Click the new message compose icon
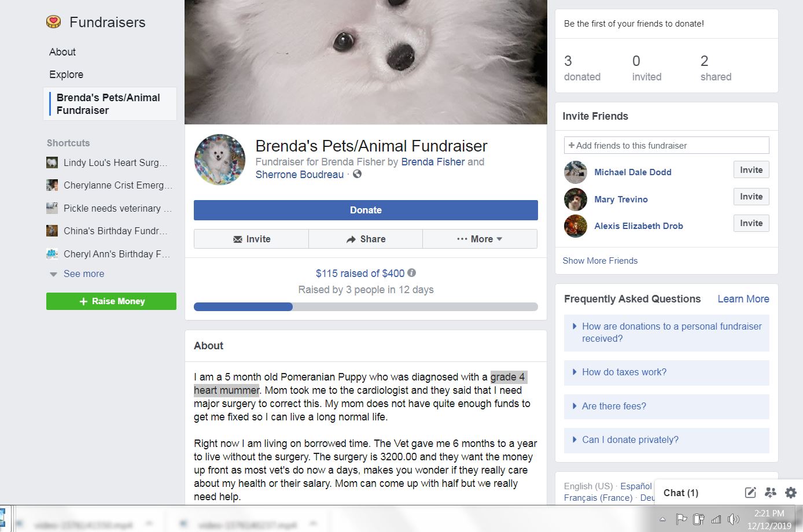 (x=750, y=493)
